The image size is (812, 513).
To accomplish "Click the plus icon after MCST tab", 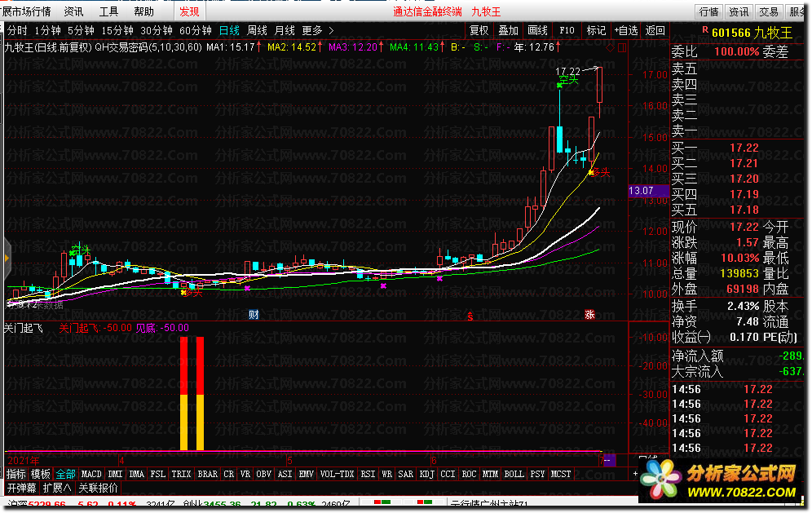I will (635, 474).
